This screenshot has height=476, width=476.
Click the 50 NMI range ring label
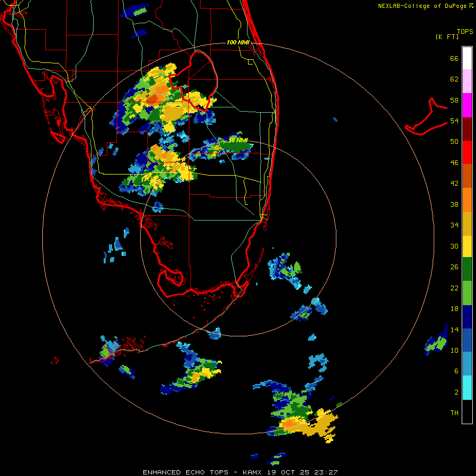(239, 140)
